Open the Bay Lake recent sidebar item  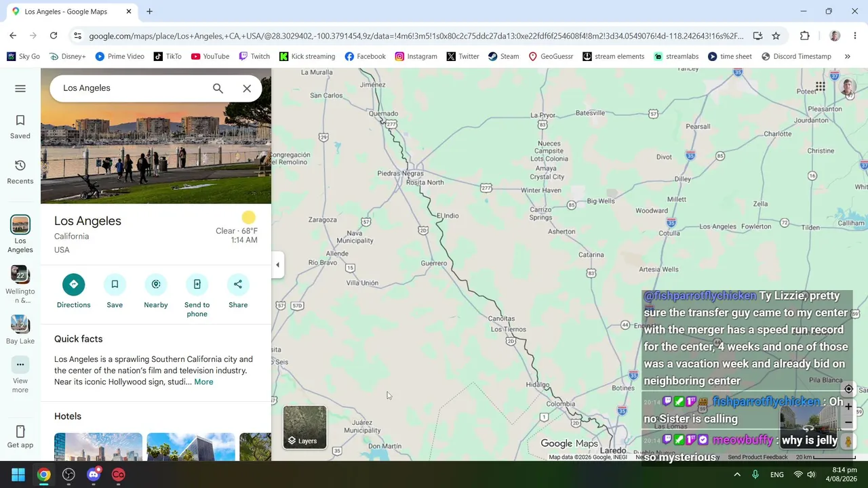point(20,330)
